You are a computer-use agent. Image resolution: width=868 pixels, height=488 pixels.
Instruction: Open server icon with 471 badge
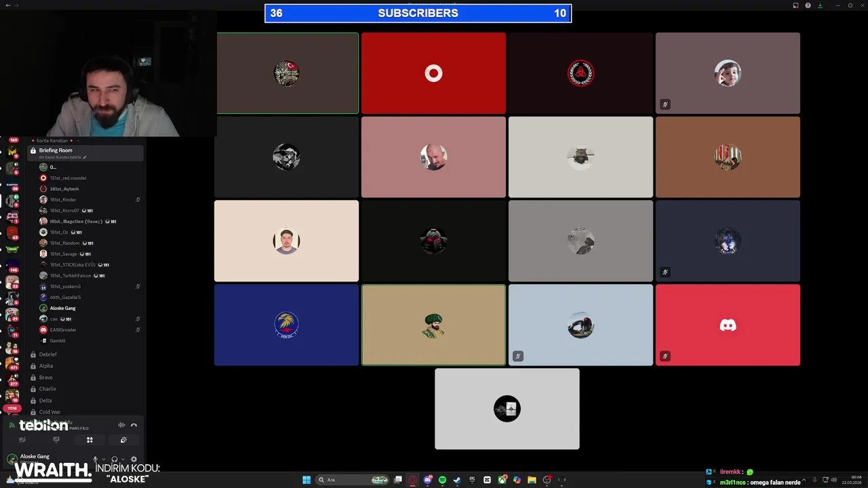point(12,363)
